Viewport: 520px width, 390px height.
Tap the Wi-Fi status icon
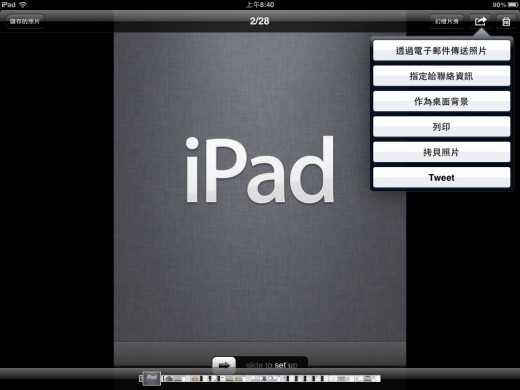pyautogui.click(x=23, y=5)
